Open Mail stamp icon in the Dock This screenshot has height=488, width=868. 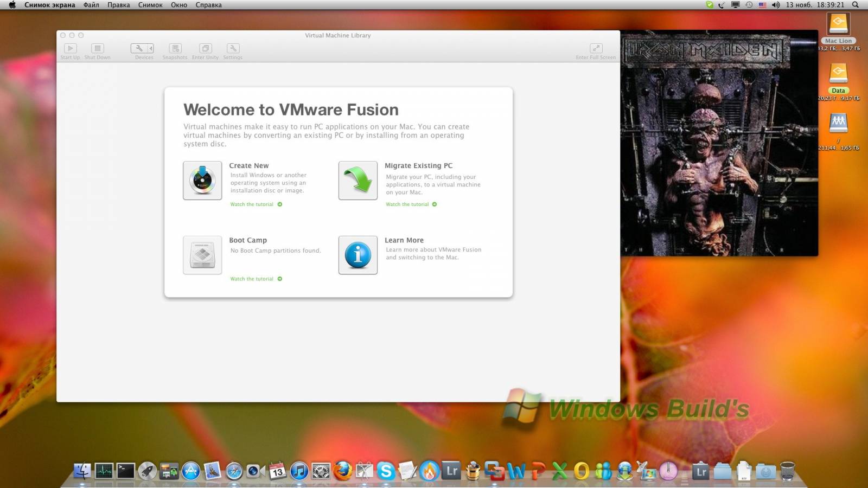[212, 471]
